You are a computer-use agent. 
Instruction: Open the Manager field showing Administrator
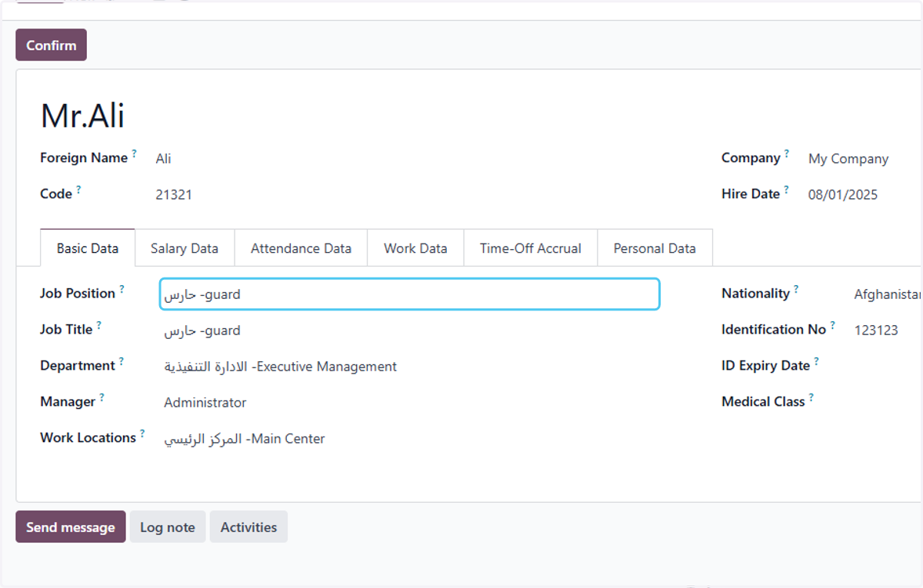click(205, 403)
